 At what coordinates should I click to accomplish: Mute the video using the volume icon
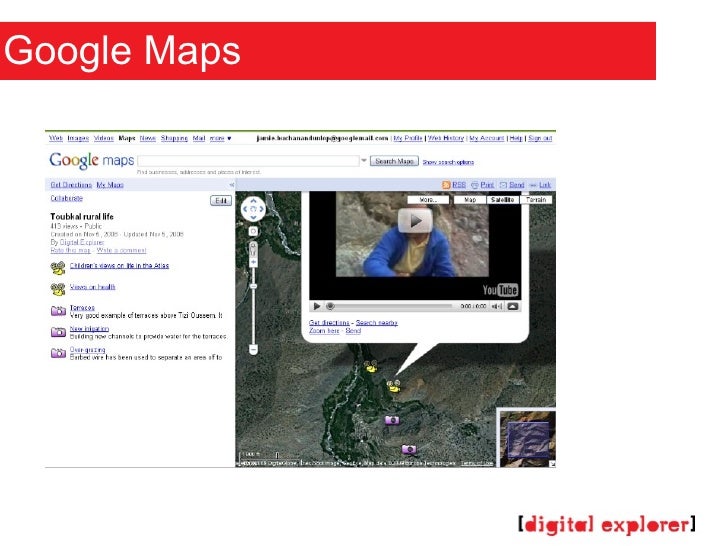pyautogui.click(x=496, y=306)
